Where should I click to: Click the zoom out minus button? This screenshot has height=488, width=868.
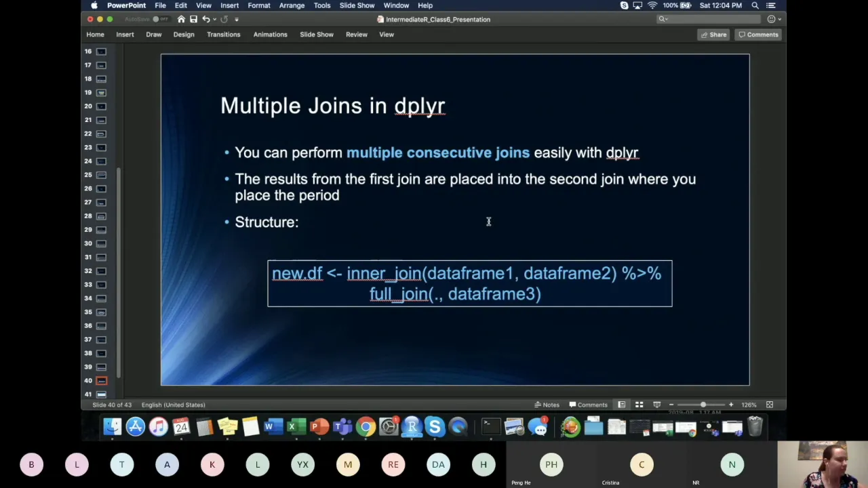(671, 405)
